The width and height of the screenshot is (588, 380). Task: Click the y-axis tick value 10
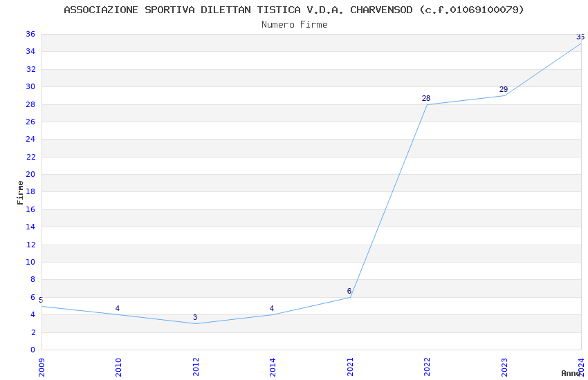click(x=30, y=262)
